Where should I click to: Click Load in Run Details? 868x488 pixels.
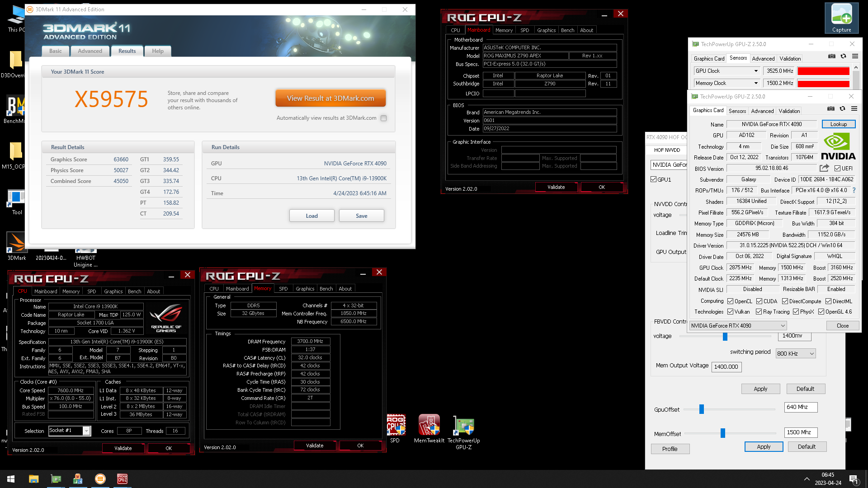tap(312, 216)
